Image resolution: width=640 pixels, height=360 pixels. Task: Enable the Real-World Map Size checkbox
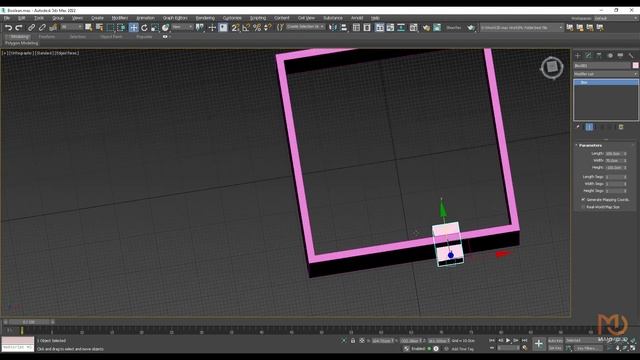coord(583,207)
